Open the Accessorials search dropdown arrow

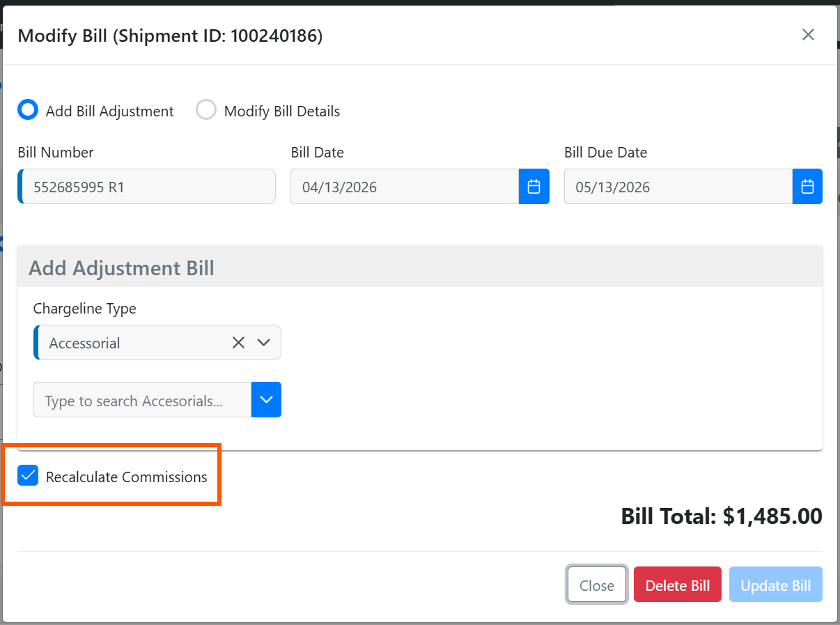click(x=265, y=399)
